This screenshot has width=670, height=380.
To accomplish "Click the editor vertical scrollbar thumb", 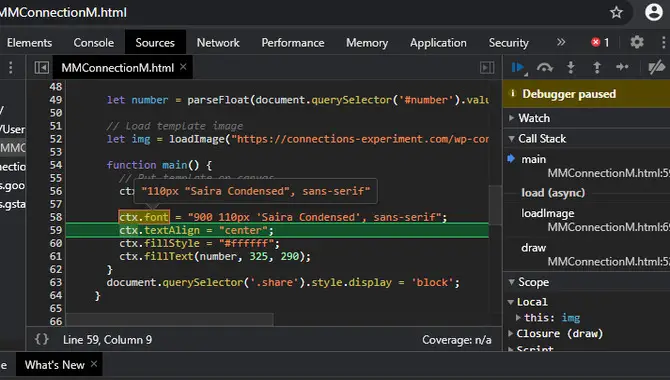I will coord(495,205).
